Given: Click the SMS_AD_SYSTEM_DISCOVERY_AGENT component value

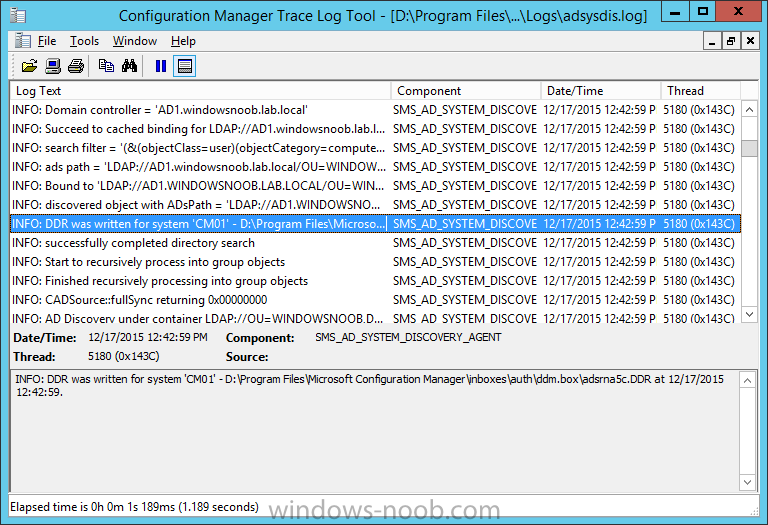Looking at the screenshot, I should pyautogui.click(x=408, y=337).
